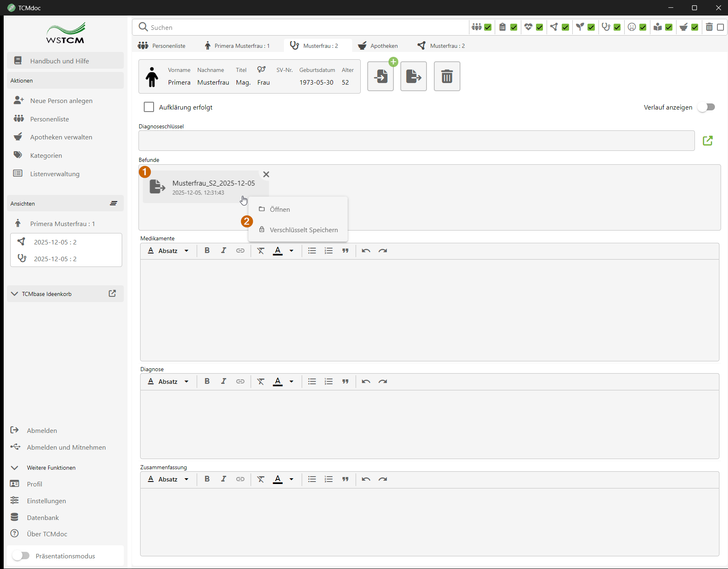Check the Aufklärung erfolgt checkbox
This screenshot has height=569, width=728.
pyautogui.click(x=149, y=107)
